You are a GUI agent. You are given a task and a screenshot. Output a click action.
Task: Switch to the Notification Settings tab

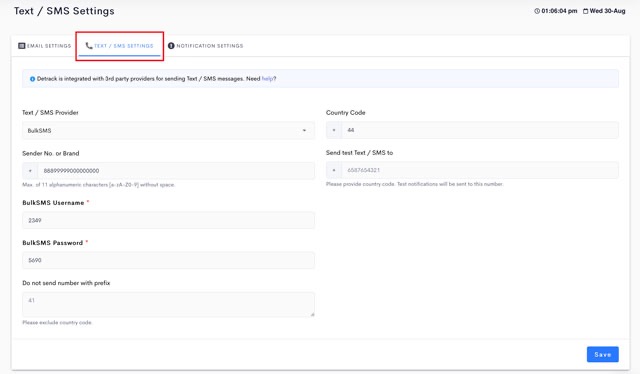click(205, 46)
